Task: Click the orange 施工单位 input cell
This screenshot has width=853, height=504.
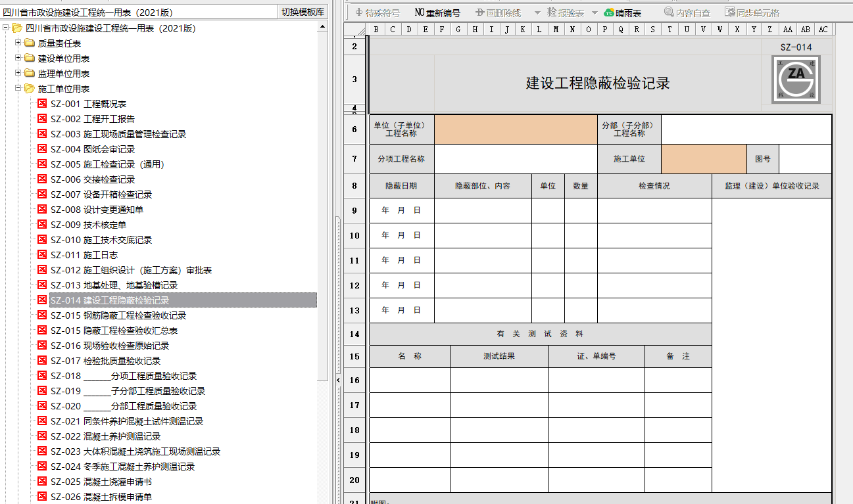Action: coord(704,159)
